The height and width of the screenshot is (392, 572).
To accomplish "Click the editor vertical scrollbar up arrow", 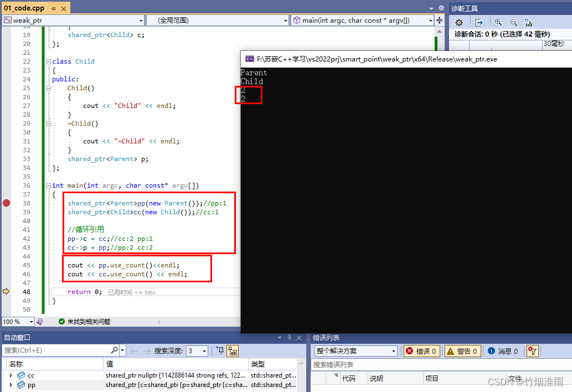I will point(439,32).
